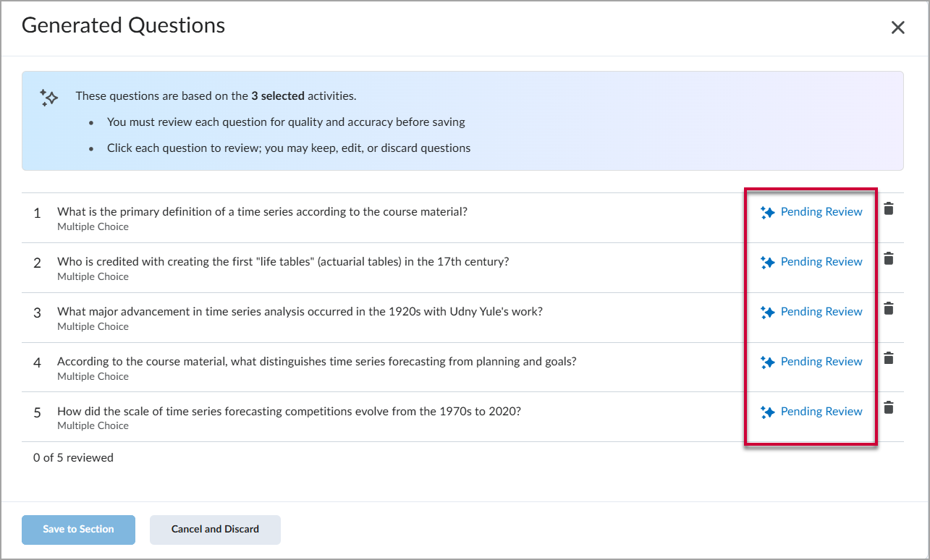Click the sparkle icon beside question 2's Pending Review
The width and height of the screenshot is (930, 560).
[768, 263]
